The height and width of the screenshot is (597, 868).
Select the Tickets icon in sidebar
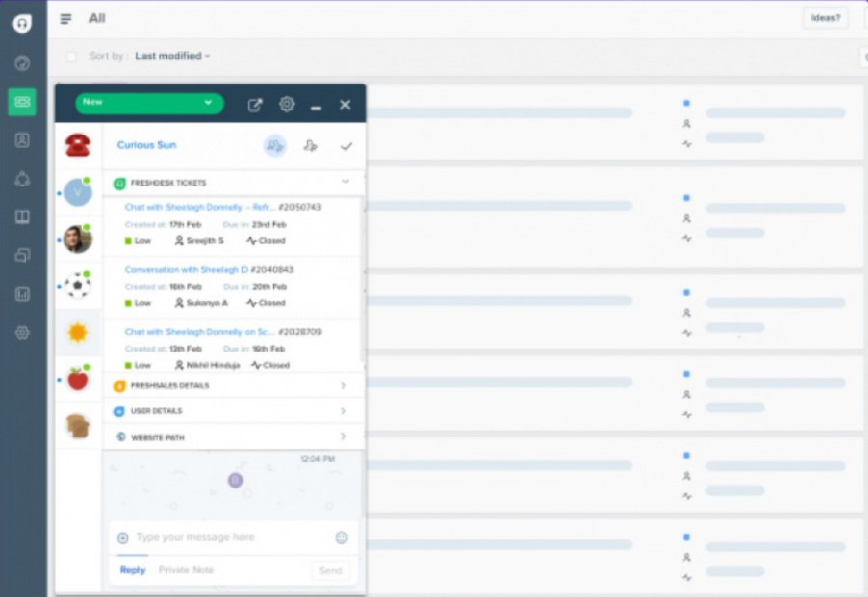22,102
